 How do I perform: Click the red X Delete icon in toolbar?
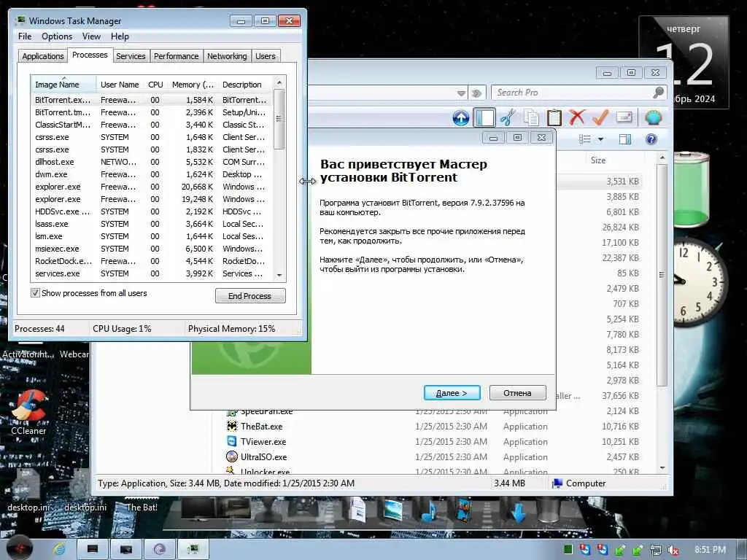click(577, 117)
